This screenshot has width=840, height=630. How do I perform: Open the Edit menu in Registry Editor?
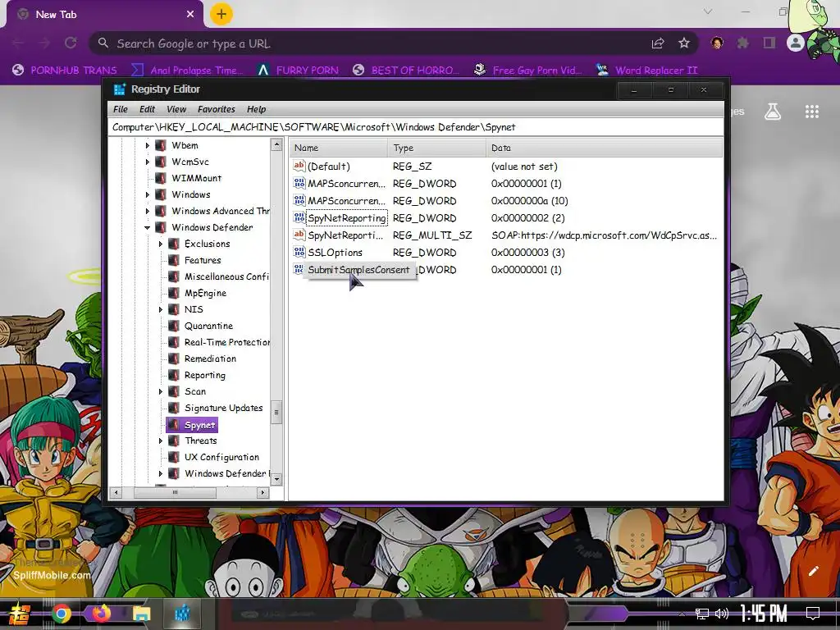pos(147,109)
